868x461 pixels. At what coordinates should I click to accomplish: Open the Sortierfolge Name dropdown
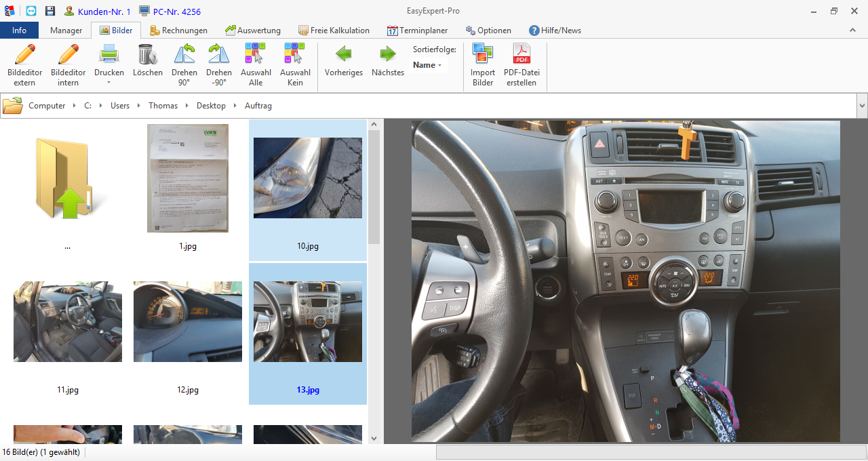pyautogui.click(x=428, y=65)
